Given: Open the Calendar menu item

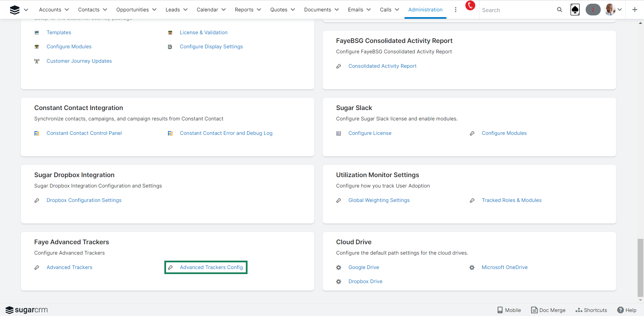Looking at the screenshot, I should pos(207,10).
